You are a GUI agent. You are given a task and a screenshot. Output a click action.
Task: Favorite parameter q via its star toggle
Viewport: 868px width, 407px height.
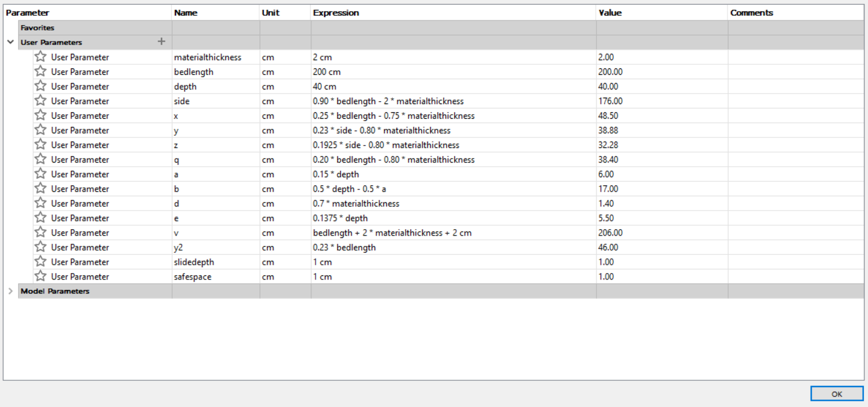pos(40,159)
